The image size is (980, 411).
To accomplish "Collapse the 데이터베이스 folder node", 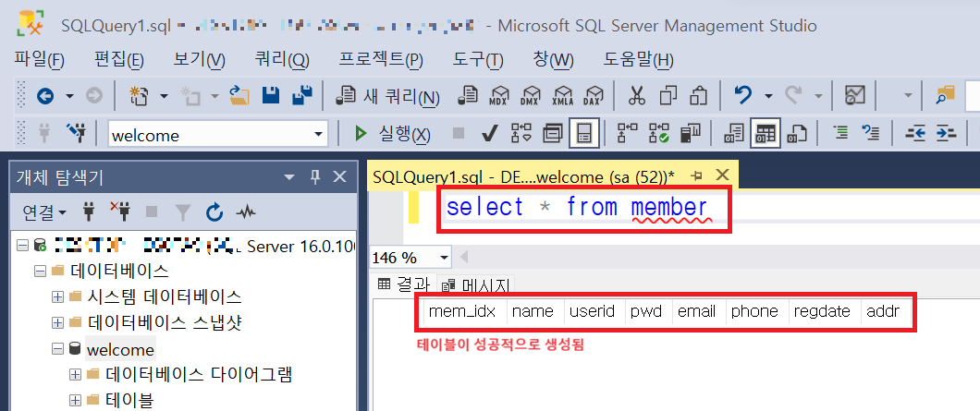I will point(41,272).
